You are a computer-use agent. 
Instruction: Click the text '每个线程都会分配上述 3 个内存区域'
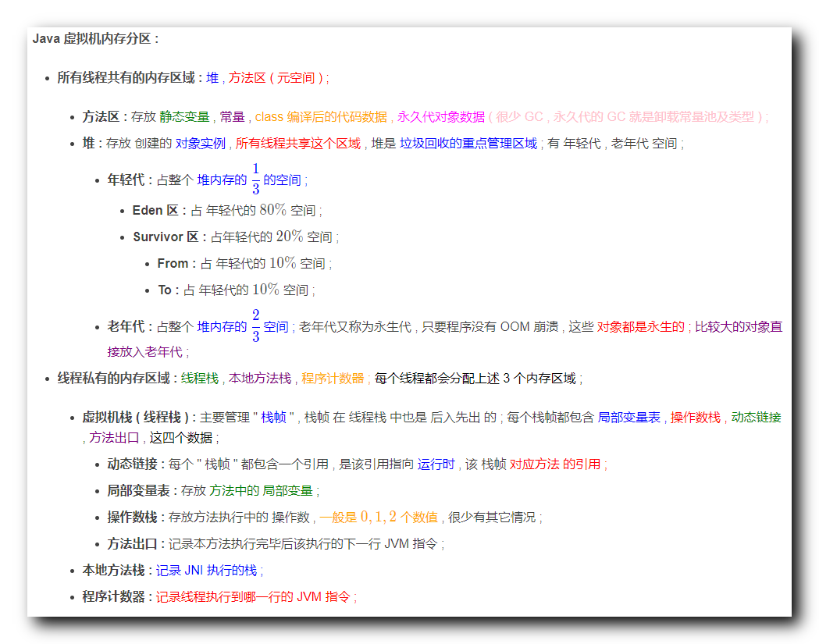475,379
